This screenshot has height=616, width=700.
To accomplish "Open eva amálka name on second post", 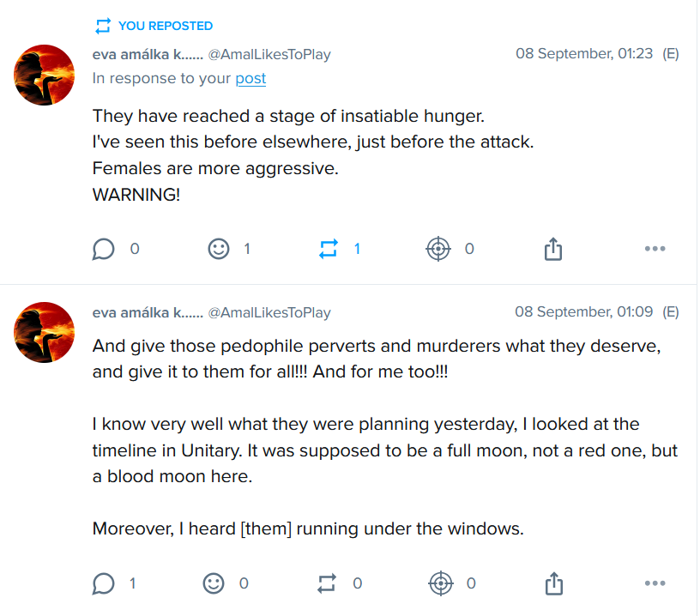I will [x=148, y=312].
